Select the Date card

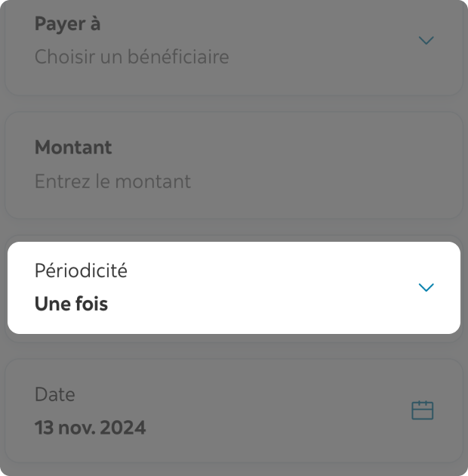(234, 411)
